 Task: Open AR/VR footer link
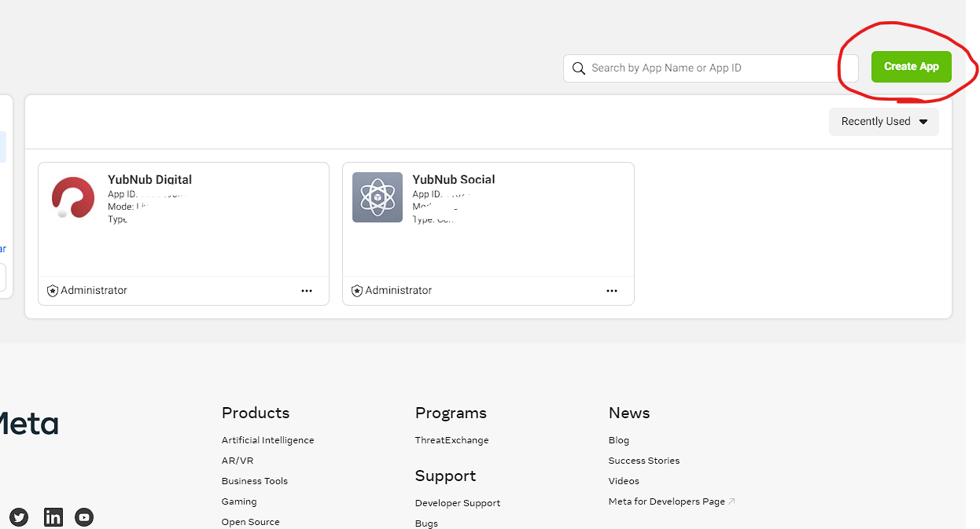tap(238, 461)
